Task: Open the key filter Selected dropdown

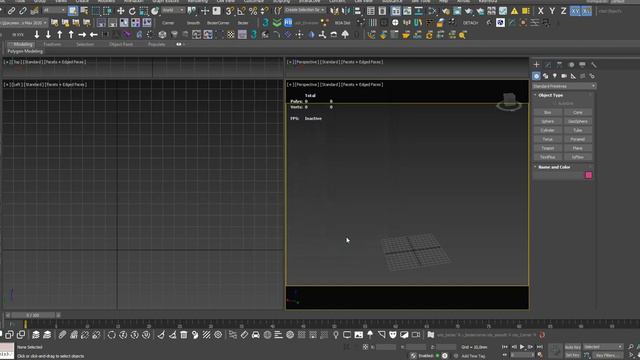Action: (603, 347)
